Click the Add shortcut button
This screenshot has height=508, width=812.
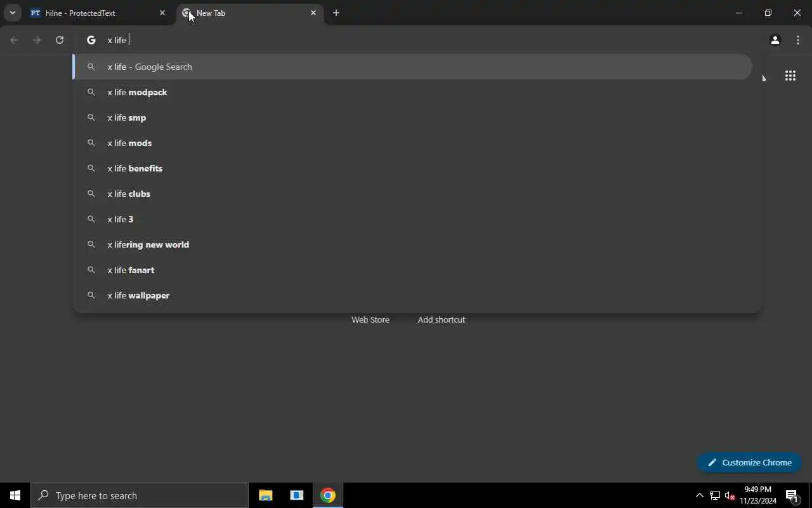pyautogui.click(x=442, y=319)
